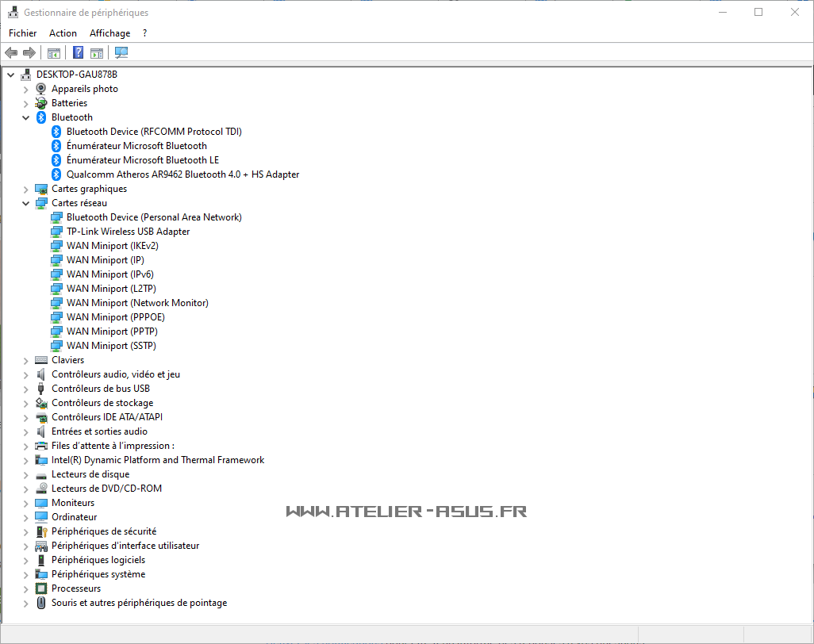The width and height of the screenshot is (814, 644).
Task: Click the Énumérateur Microsoft Bluetooth text
Action: (x=136, y=146)
